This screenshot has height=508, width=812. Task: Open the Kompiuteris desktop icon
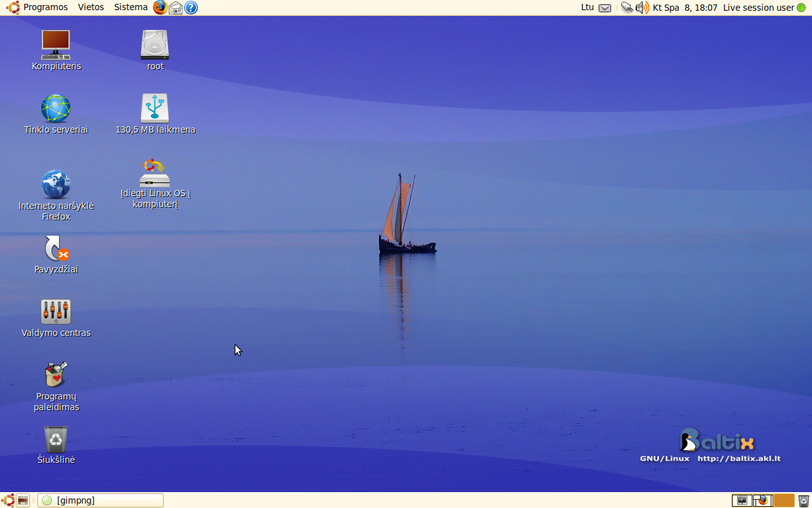56,45
